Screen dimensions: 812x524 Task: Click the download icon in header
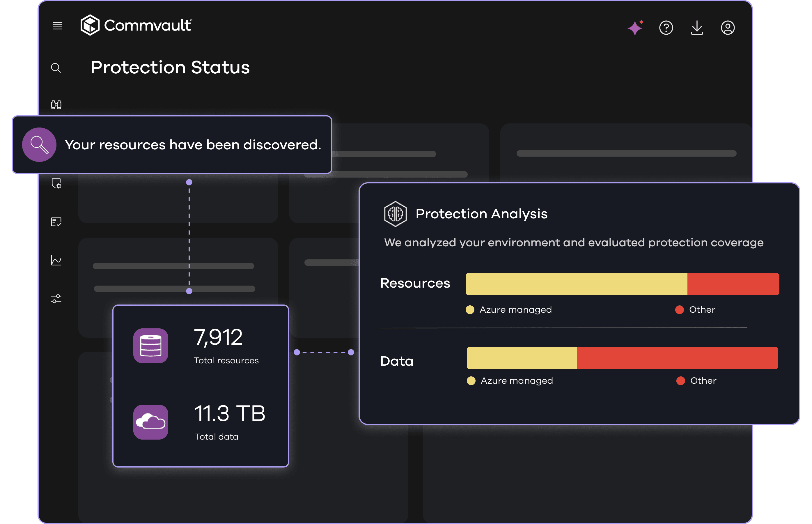(x=697, y=28)
